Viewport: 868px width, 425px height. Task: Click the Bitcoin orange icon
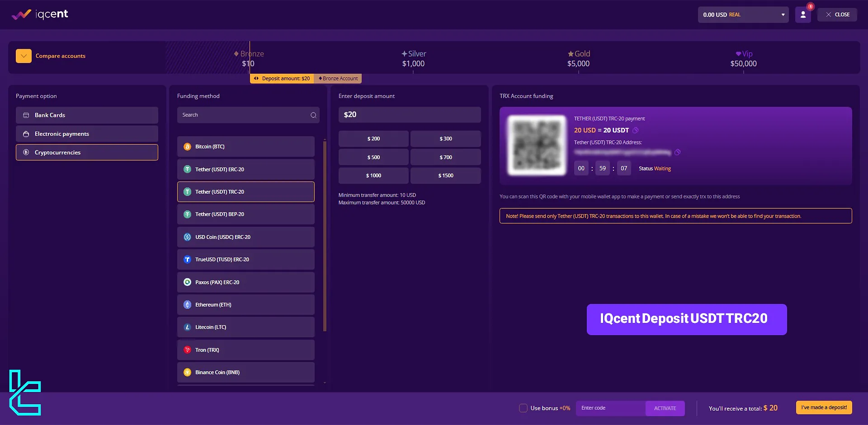coord(187,147)
